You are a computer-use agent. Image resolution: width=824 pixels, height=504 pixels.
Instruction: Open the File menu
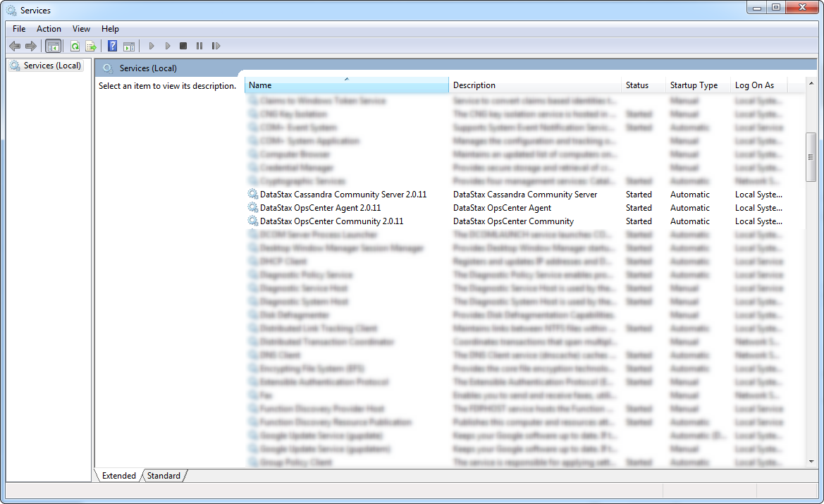19,29
